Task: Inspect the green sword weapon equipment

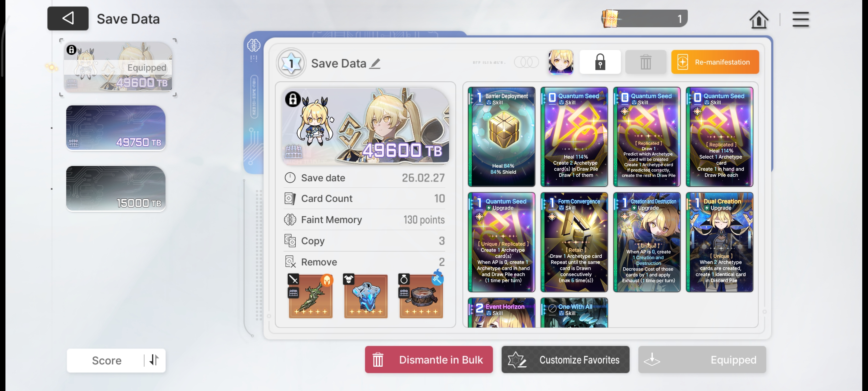Action: pyautogui.click(x=310, y=296)
